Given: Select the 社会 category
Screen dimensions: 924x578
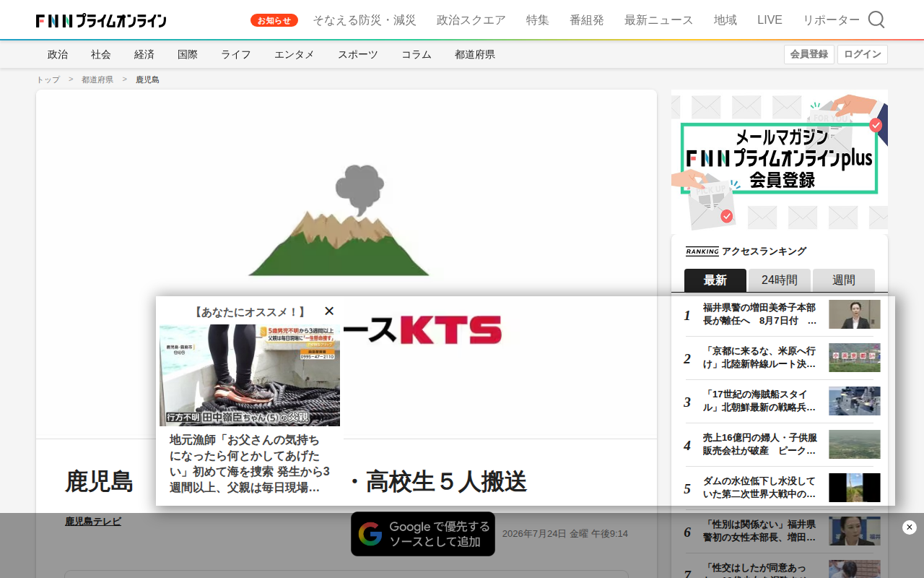Looking at the screenshot, I should click(101, 54).
